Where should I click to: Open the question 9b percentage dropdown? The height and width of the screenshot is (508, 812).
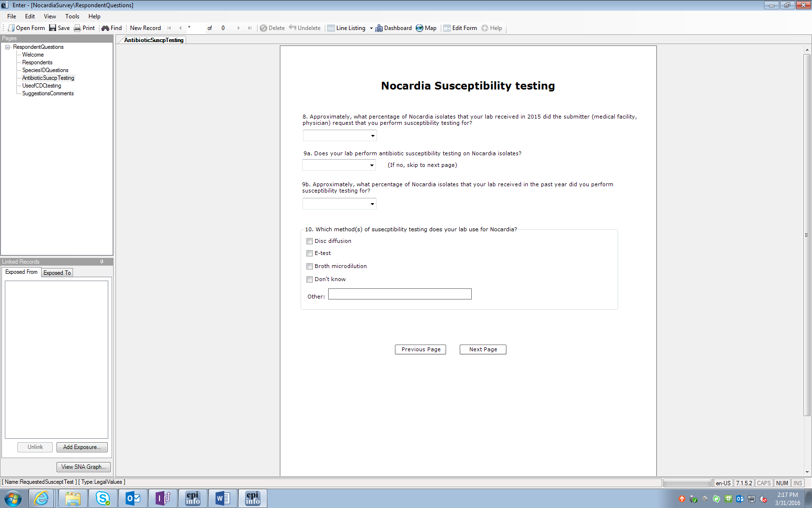click(x=339, y=204)
